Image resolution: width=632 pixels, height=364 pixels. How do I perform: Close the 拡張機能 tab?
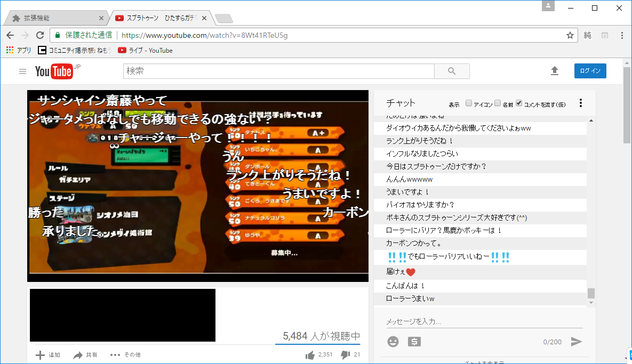click(101, 18)
